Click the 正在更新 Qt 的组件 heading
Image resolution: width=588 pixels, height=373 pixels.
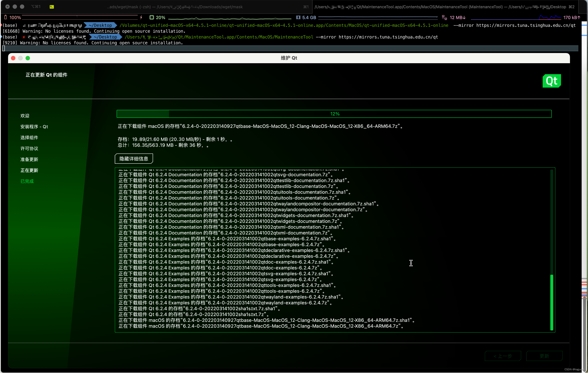(46, 75)
